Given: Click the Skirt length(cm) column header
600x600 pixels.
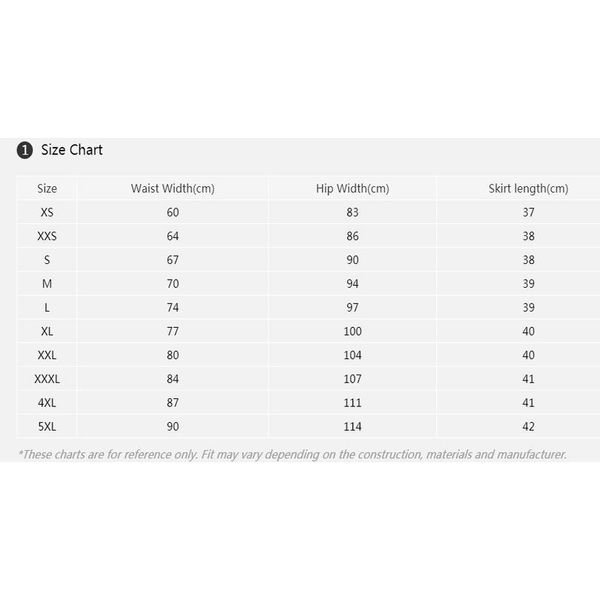Looking at the screenshot, I should (528, 188).
